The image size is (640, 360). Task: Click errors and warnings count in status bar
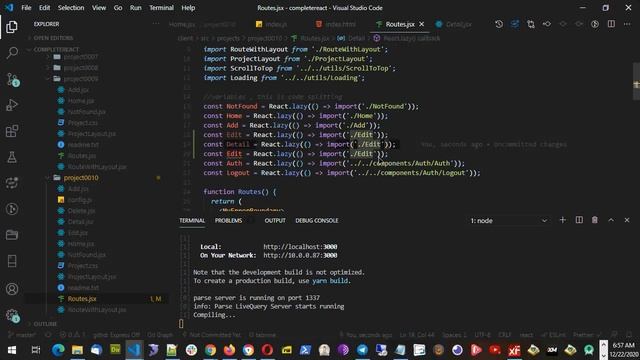pos(72,335)
